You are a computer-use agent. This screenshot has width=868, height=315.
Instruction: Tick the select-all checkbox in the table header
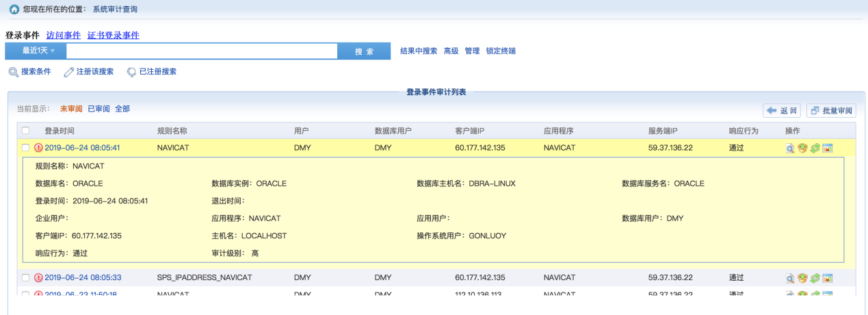[x=25, y=131]
